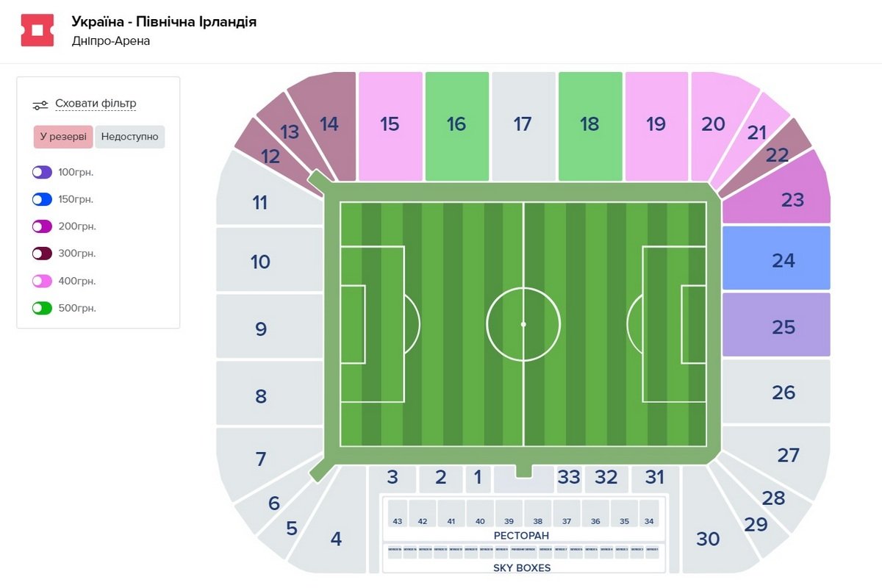Select pink sector 15
Image resolution: width=882 pixels, height=588 pixels.
click(390, 125)
